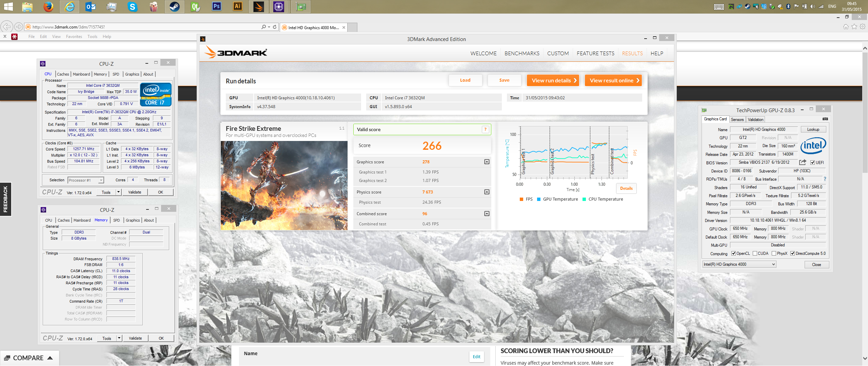Open File Explorer from the taskbar
Image resolution: width=868 pixels, height=366 pixels.
27,6
